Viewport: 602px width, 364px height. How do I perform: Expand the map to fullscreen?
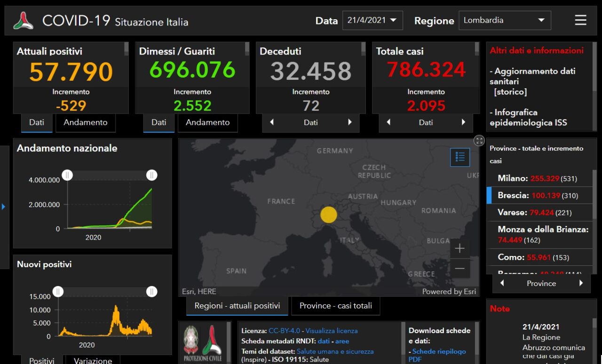point(479,140)
